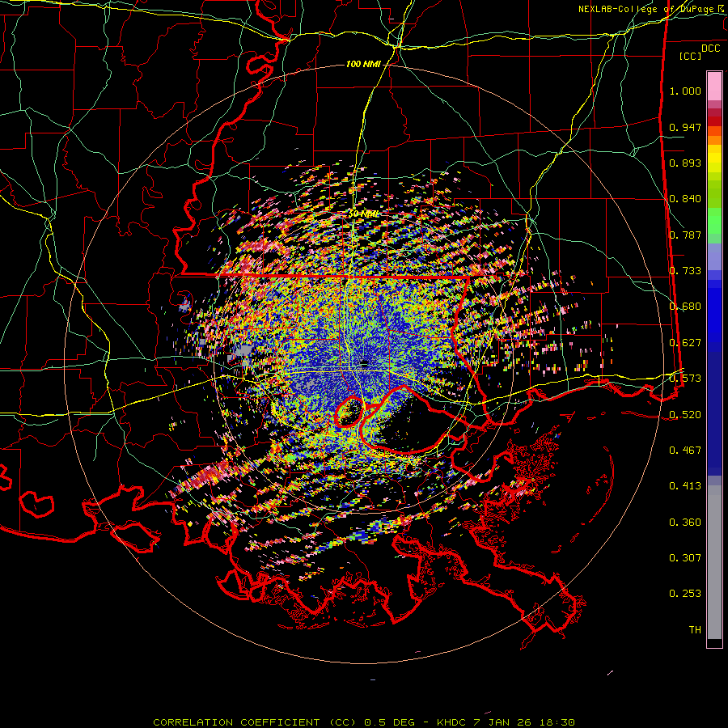Click the DCC product label
Image resolution: width=728 pixels, height=728 pixels.
point(711,49)
